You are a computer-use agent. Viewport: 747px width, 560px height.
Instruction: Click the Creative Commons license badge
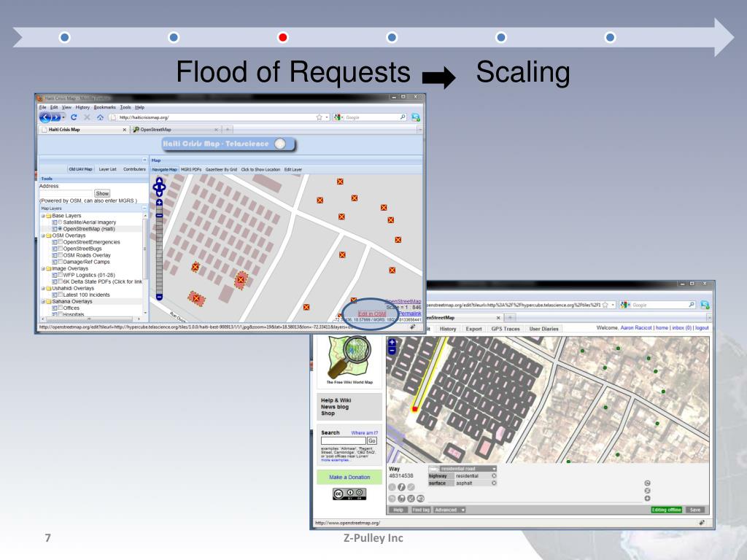click(x=349, y=494)
